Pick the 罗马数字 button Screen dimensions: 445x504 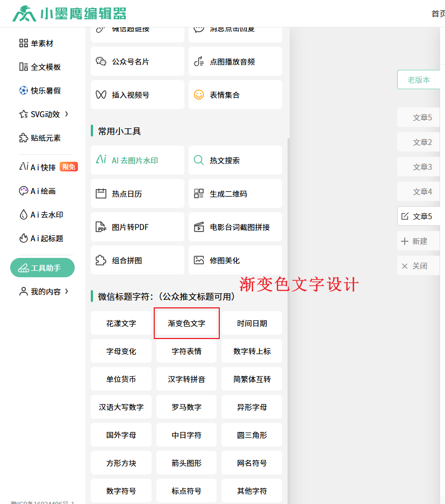tap(186, 407)
